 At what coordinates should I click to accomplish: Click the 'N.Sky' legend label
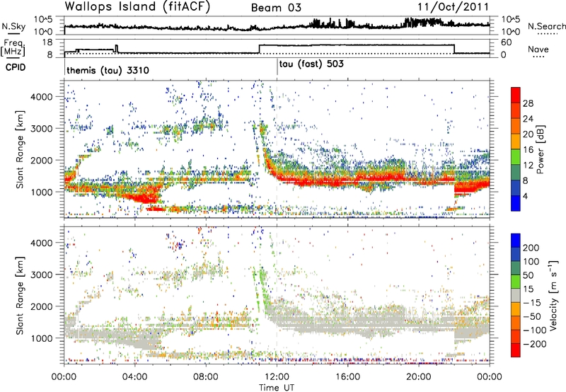pos(13,26)
